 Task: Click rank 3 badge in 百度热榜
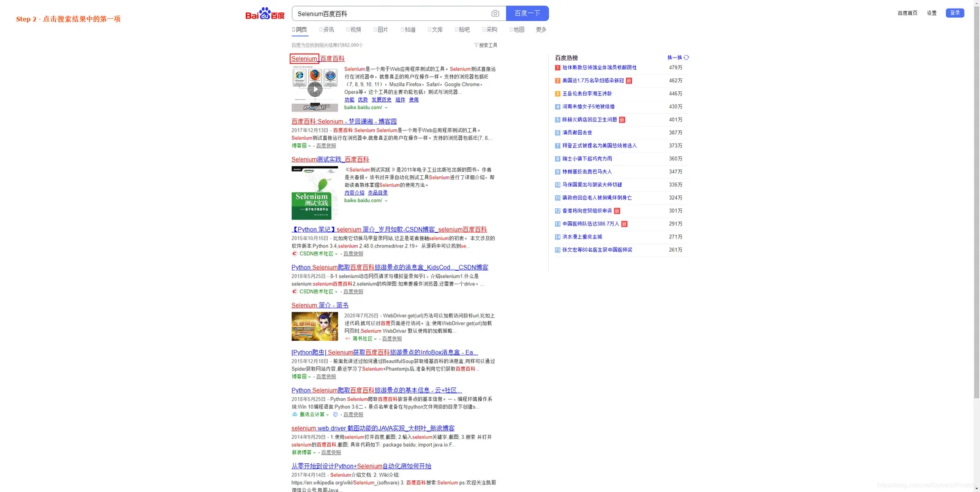tap(557, 94)
